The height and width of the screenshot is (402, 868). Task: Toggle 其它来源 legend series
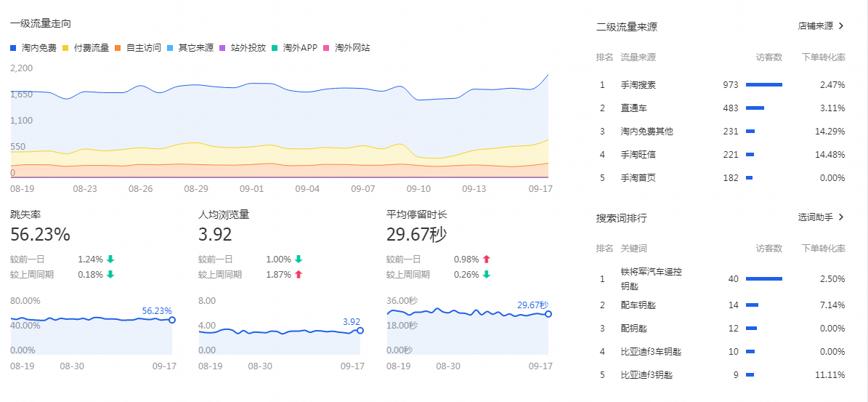(190, 48)
